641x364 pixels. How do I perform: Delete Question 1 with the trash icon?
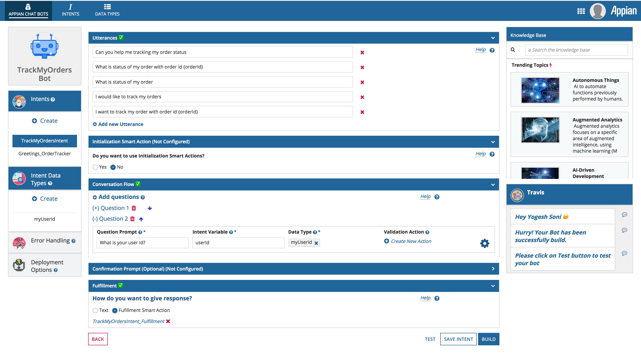click(134, 208)
